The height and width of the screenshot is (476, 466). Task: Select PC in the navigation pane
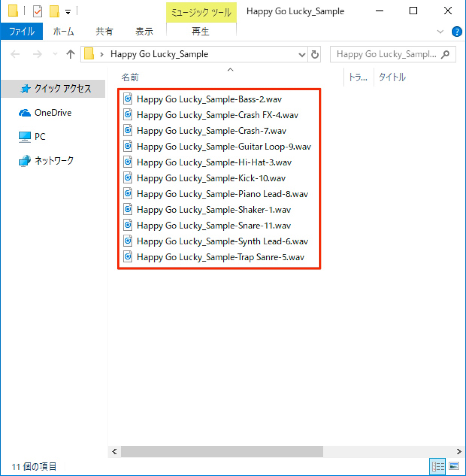[x=32, y=137]
